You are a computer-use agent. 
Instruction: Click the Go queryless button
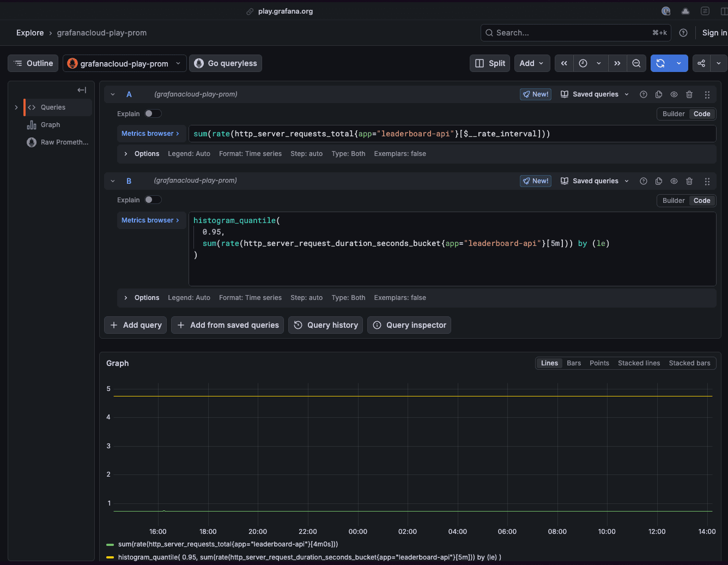point(226,63)
